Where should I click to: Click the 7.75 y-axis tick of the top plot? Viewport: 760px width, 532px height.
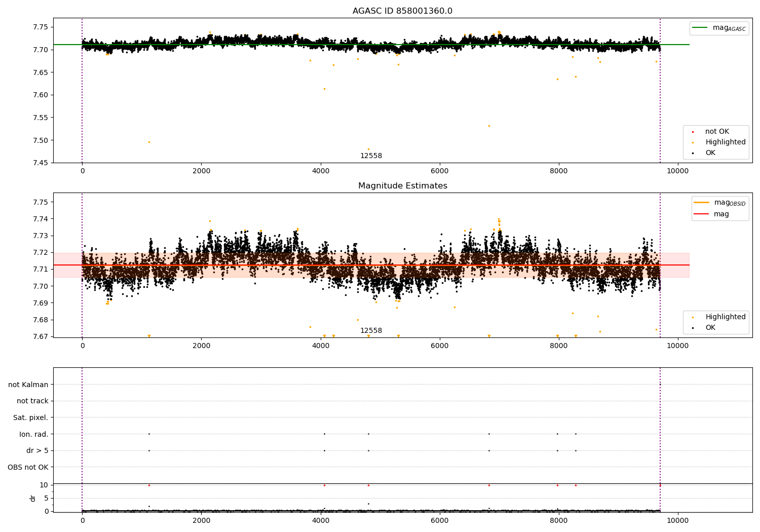(41, 27)
